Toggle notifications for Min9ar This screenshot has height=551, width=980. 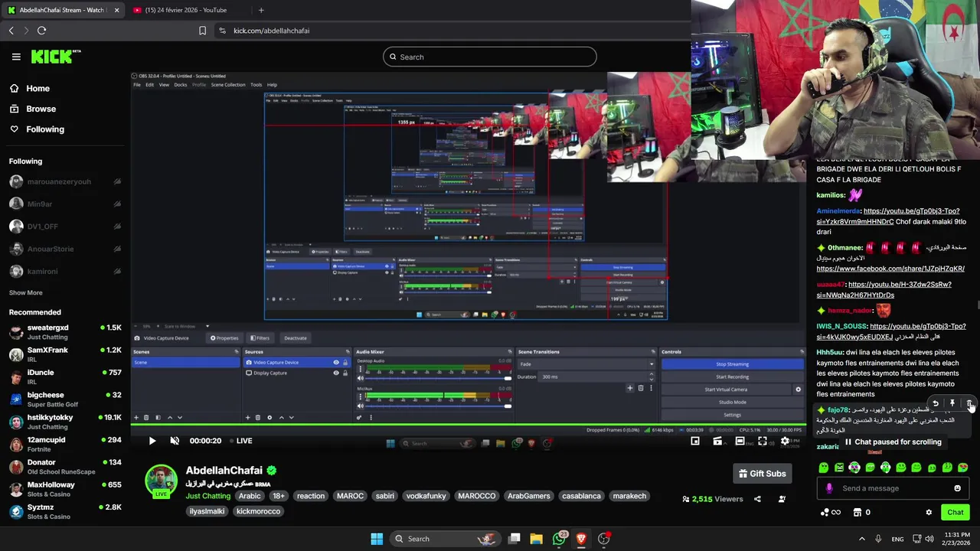pyautogui.click(x=117, y=204)
